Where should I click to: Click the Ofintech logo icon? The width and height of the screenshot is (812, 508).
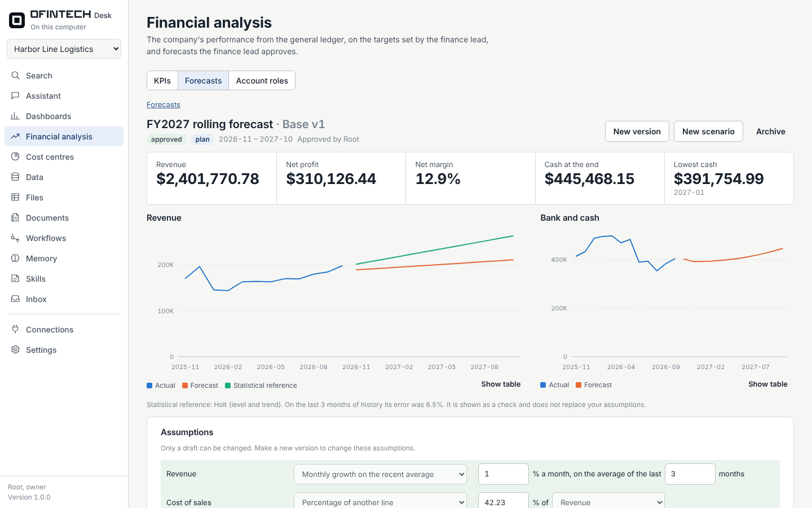click(17, 20)
